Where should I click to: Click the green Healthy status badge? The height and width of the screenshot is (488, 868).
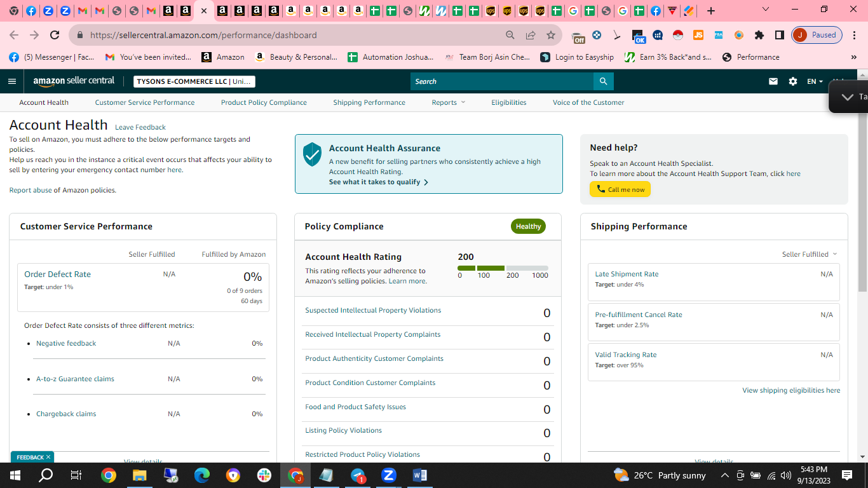[x=528, y=226]
